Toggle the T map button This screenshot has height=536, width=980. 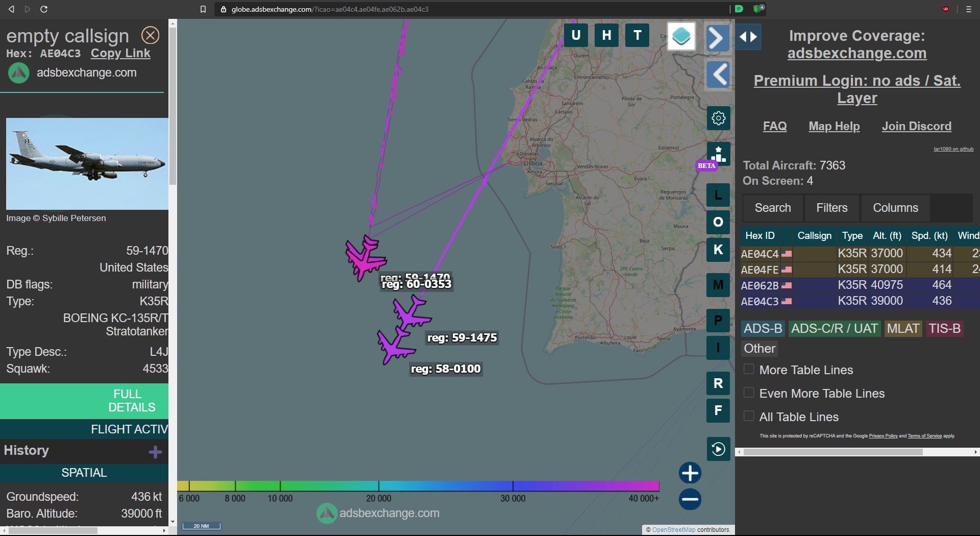tap(637, 35)
